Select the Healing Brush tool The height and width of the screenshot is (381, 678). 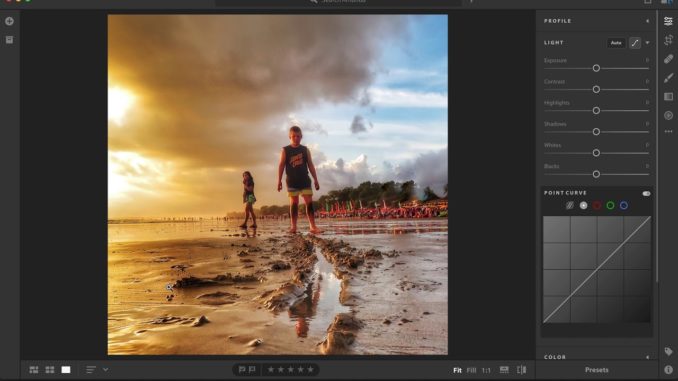[668, 59]
